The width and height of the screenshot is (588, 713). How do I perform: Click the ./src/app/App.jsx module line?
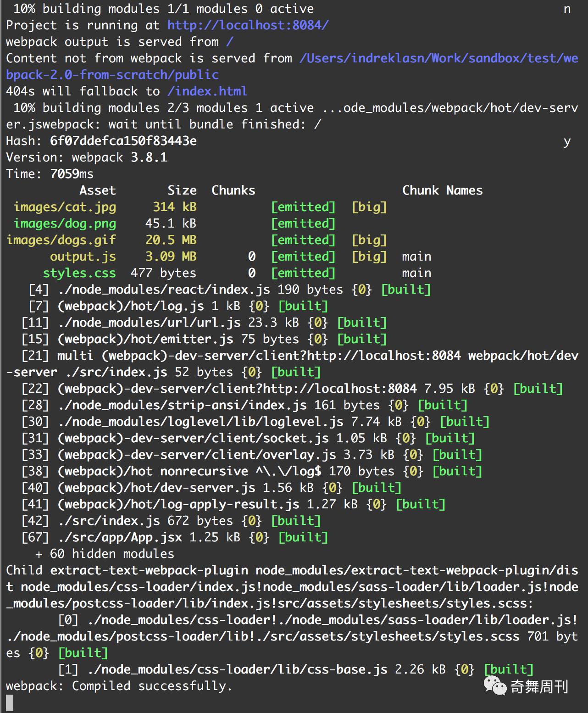175,537
